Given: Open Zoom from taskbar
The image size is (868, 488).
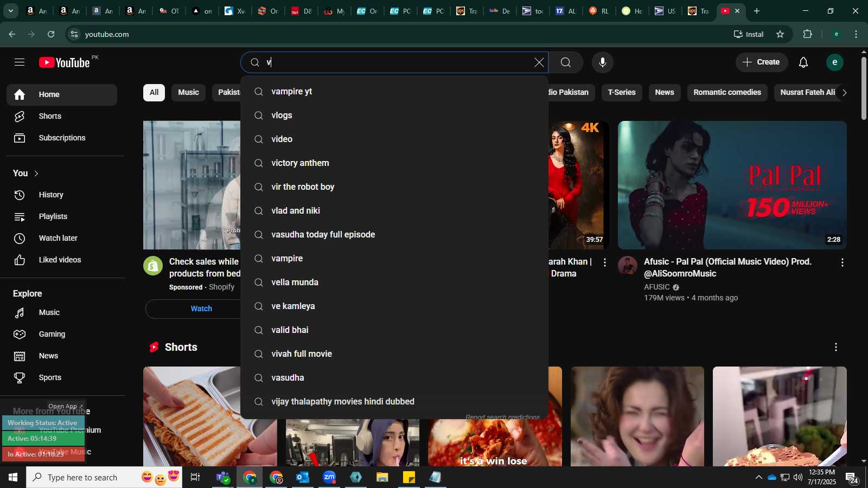Looking at the screenshot, I should coord(329,477).
